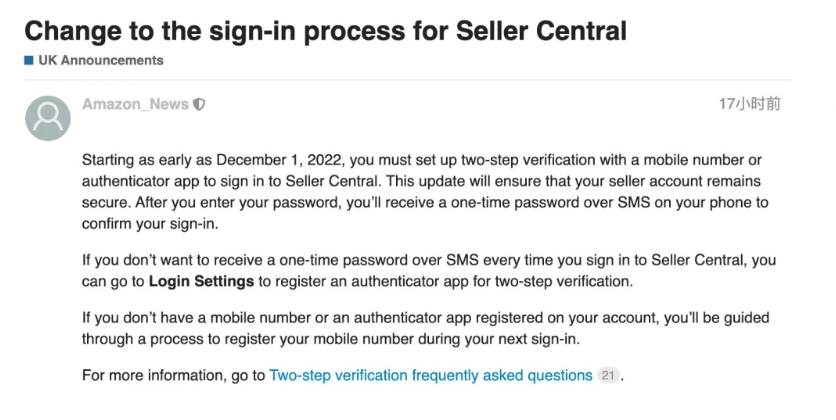Click the horizontal divider under the category
This screenshot has height=420, width=836.
click(408, 80)
